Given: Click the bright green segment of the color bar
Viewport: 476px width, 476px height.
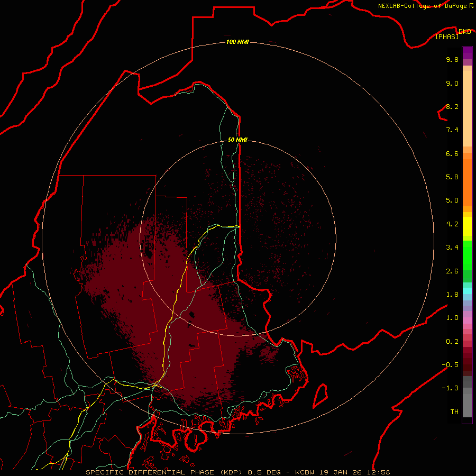Looking at the screenshot, I should (x=467, y=255).
